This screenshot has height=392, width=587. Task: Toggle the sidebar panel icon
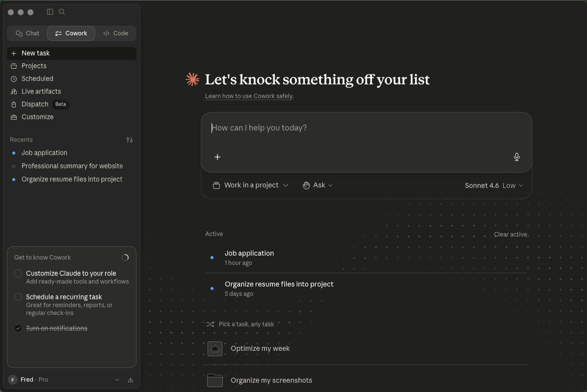click(50, 12)
